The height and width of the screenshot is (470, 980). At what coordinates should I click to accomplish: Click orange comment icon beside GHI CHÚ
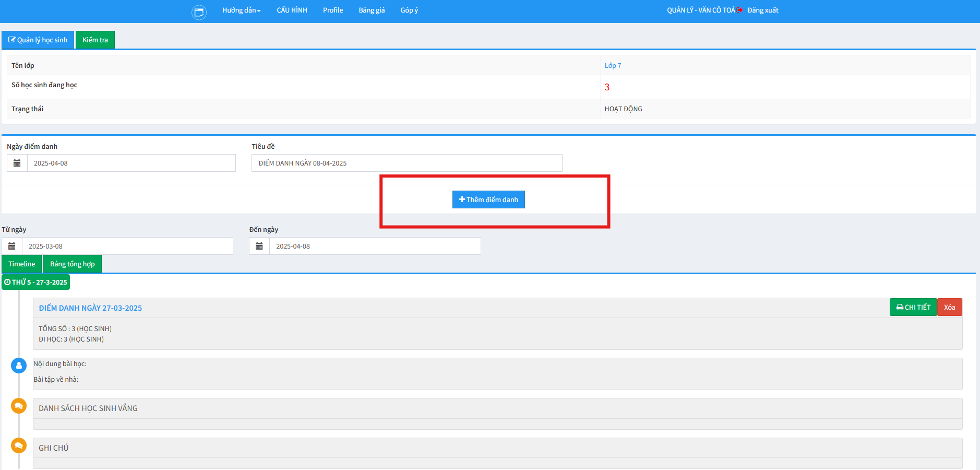(19, 445)
